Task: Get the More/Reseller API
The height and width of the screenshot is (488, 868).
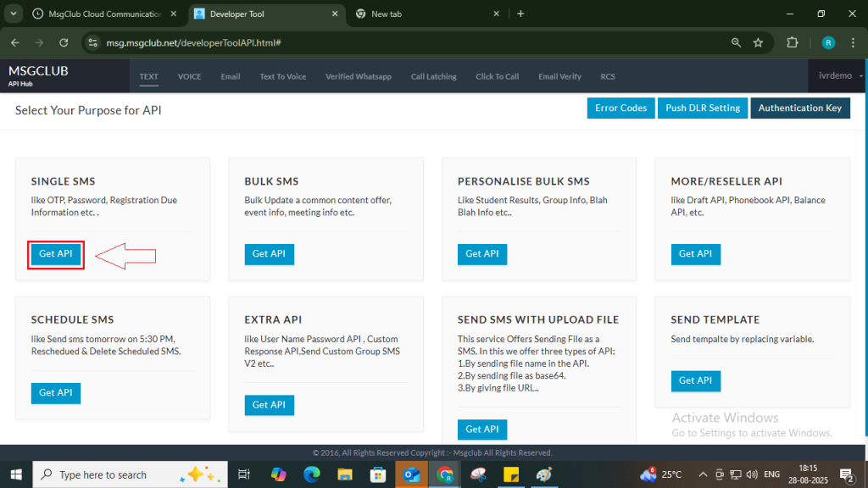Action: [x=695, y=254]
